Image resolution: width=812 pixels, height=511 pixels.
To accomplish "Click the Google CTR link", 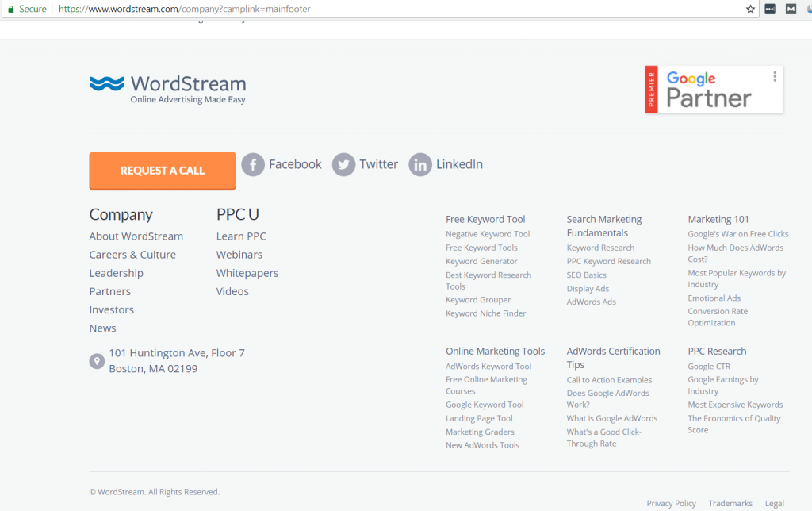I will [709, 366].
